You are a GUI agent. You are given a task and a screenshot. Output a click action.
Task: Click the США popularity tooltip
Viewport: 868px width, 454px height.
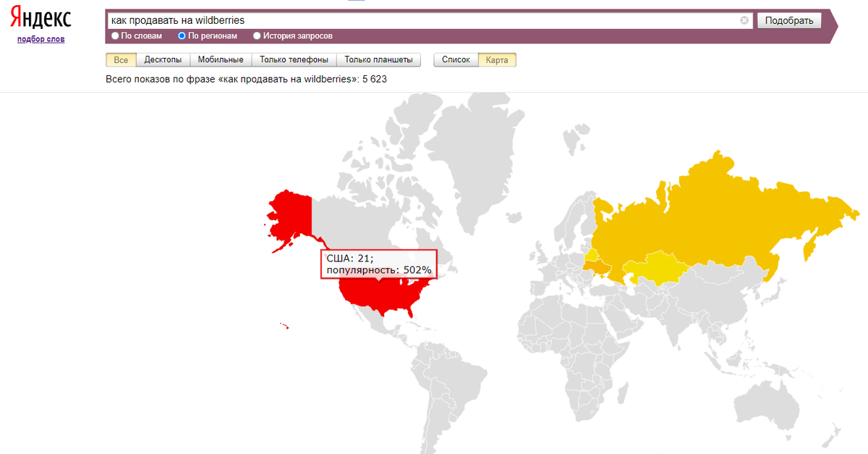[x=378, y=264]
